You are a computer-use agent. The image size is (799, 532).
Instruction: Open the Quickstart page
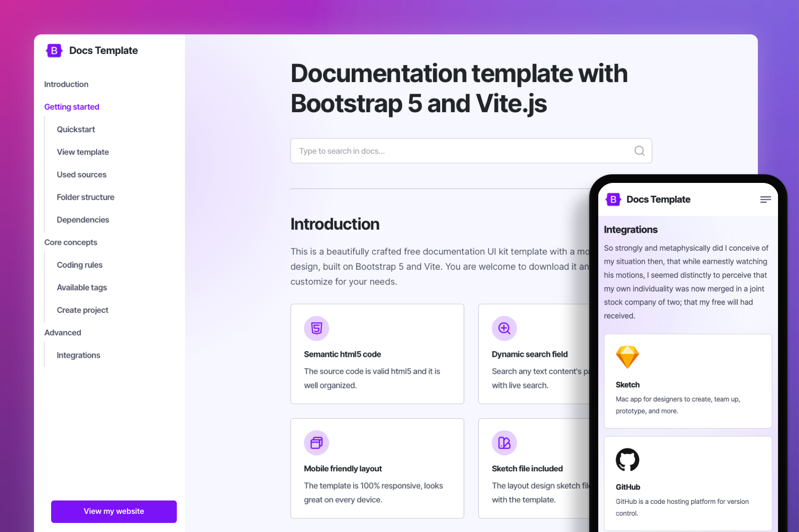pyautogui.click(x=76, y=129)
